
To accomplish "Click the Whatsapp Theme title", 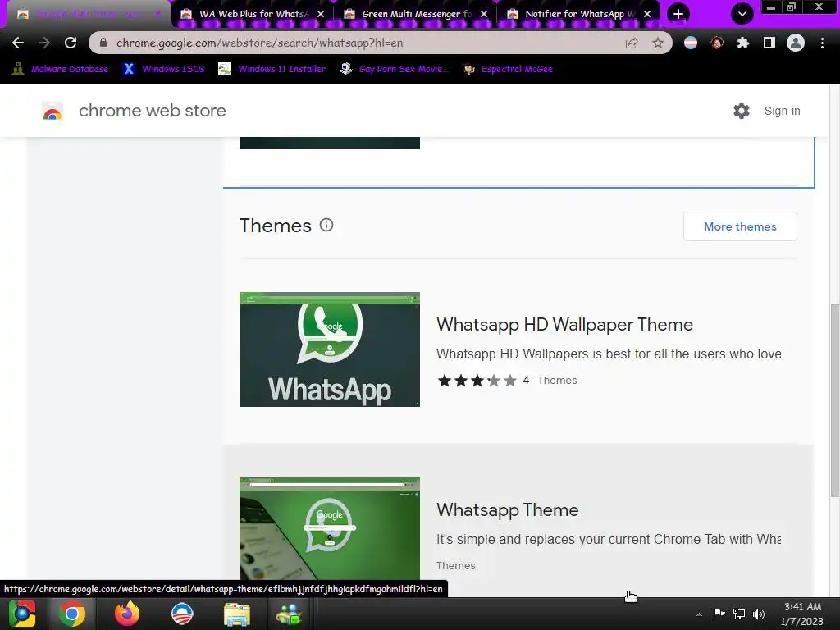I will (x=507, y=510).
